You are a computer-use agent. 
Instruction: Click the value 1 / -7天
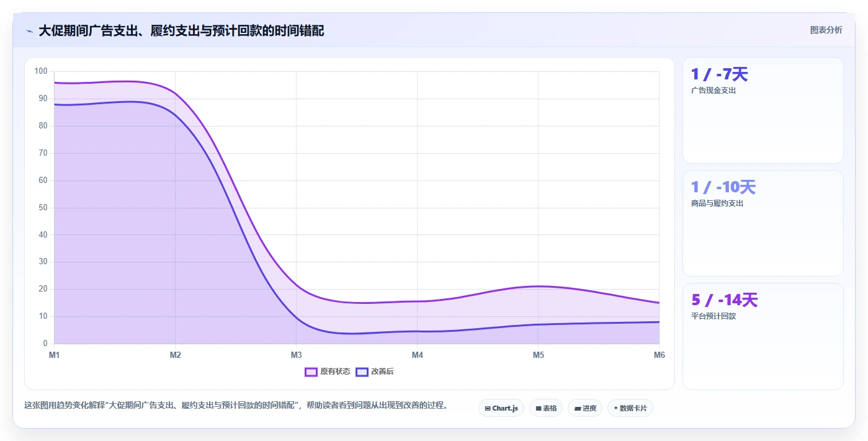pos(720,74)
